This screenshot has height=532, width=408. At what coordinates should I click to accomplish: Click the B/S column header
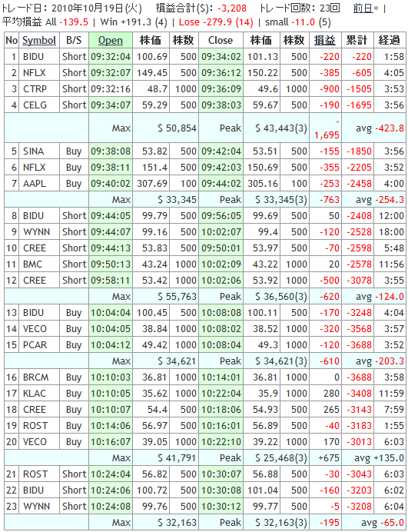(x=74, y=41)
